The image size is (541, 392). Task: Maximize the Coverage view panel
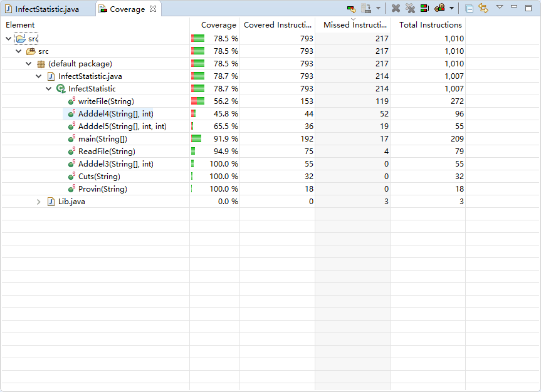[528, 8]
